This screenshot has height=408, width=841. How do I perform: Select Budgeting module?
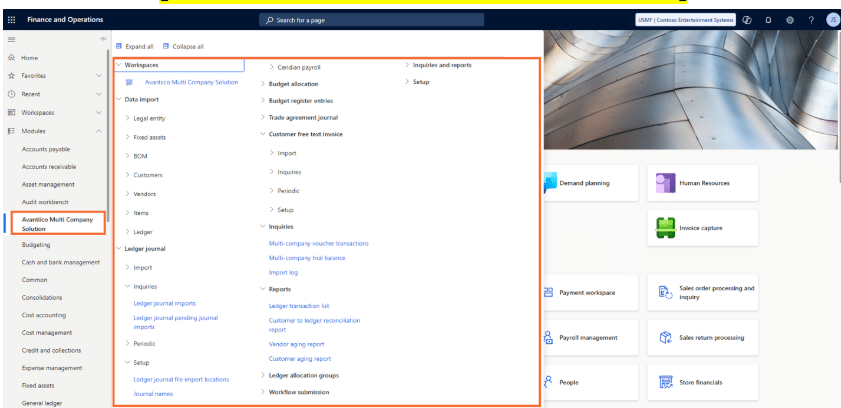click(x=36, y=244)
